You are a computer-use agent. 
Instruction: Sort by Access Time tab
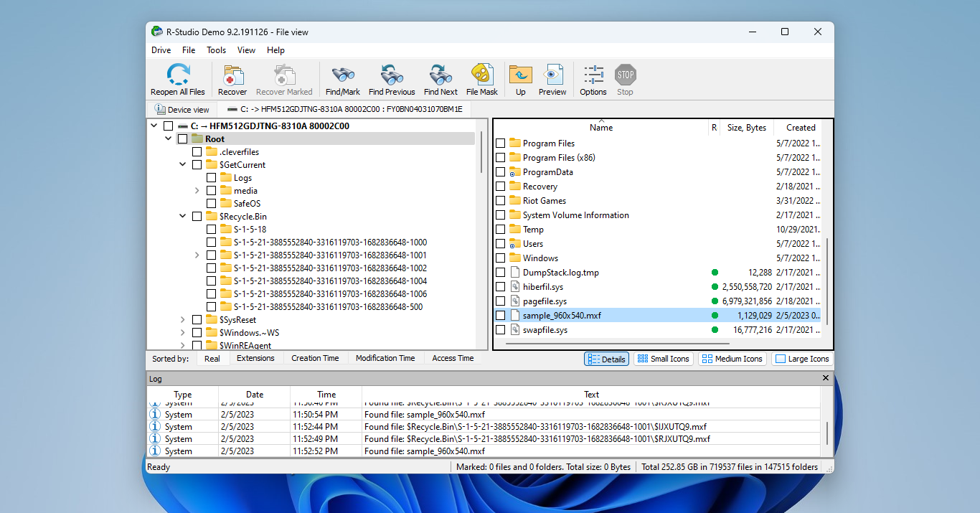click(x=453, y=358)
